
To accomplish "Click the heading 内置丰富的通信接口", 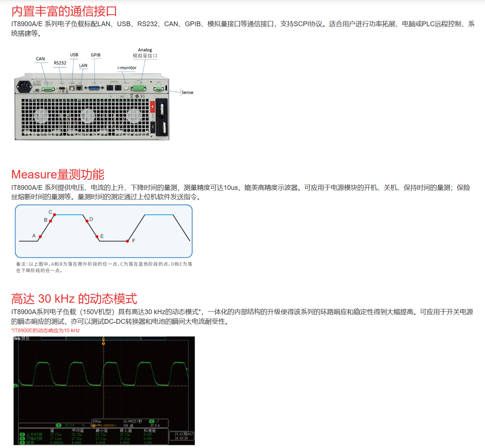I will (64, 11).
